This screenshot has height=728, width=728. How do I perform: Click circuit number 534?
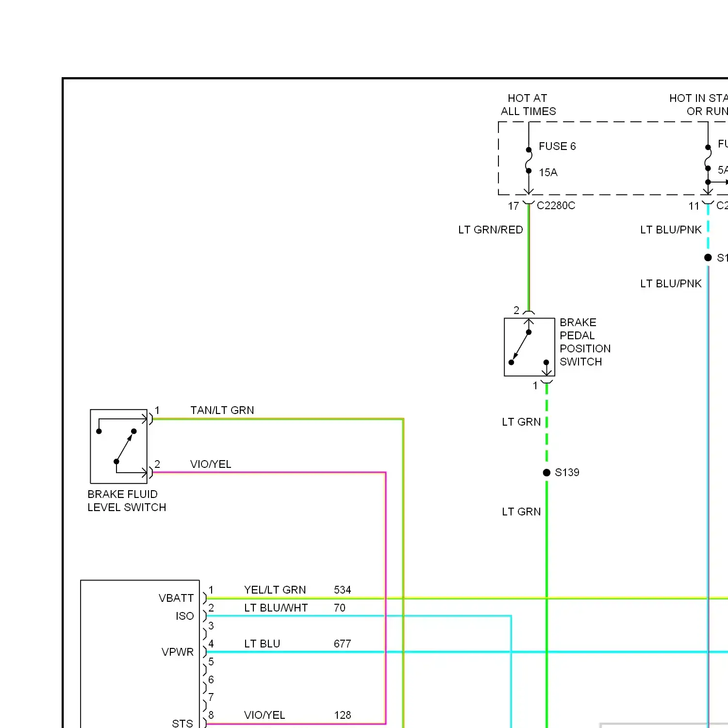tap(343, 590)
